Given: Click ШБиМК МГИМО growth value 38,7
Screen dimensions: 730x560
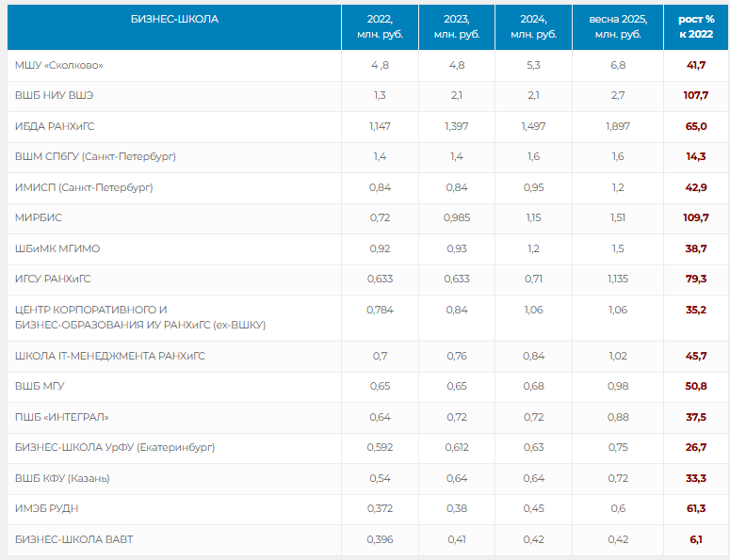Looking at the screenshot, I should click(696, 248).
